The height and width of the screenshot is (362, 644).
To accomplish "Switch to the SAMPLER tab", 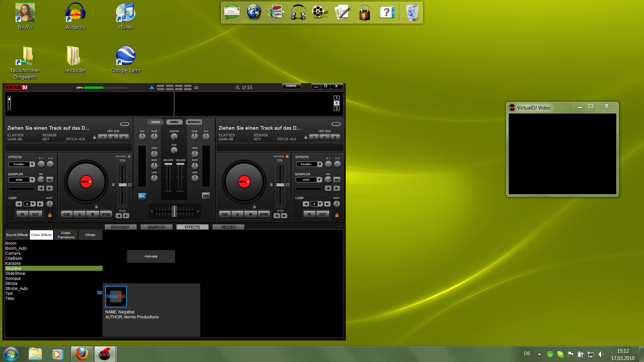I will point(156,227).
